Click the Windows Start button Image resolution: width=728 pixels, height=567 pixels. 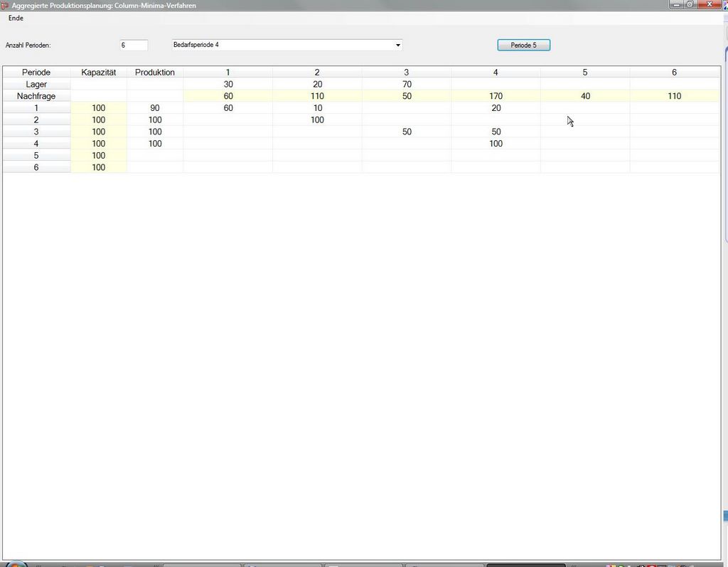point(16,564)
